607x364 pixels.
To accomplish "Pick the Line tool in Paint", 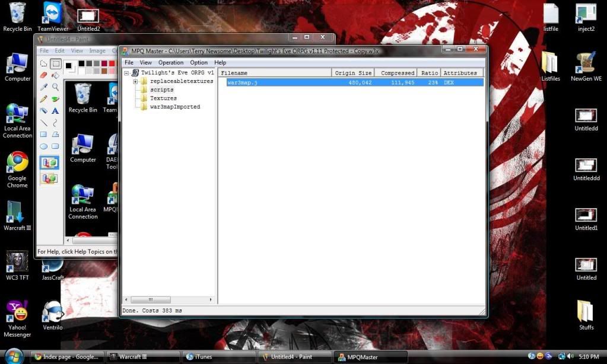I will tap(44, 123).
